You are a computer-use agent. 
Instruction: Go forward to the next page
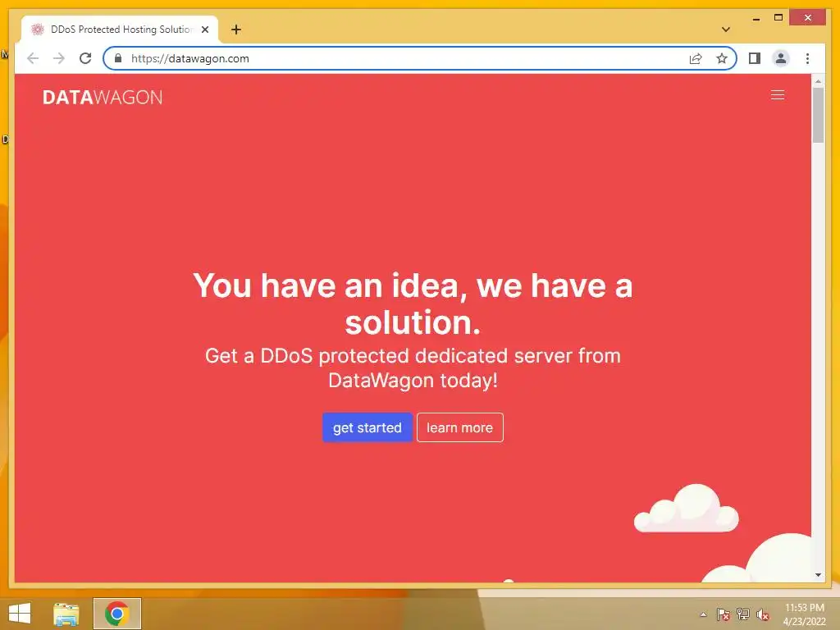point(59,58)
